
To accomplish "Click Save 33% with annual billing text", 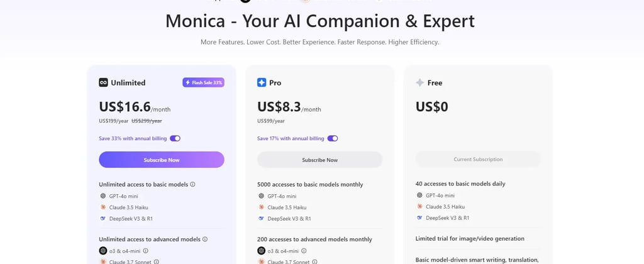I will pyautogui.click(x=133, y=138).
